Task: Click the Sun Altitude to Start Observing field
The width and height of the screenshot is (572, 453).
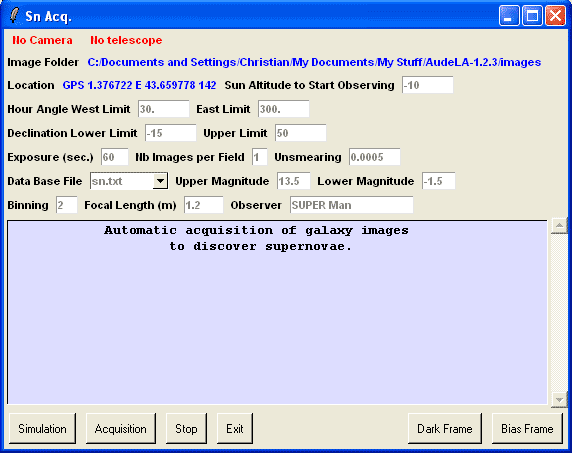Action: click(x=428, y=85)
